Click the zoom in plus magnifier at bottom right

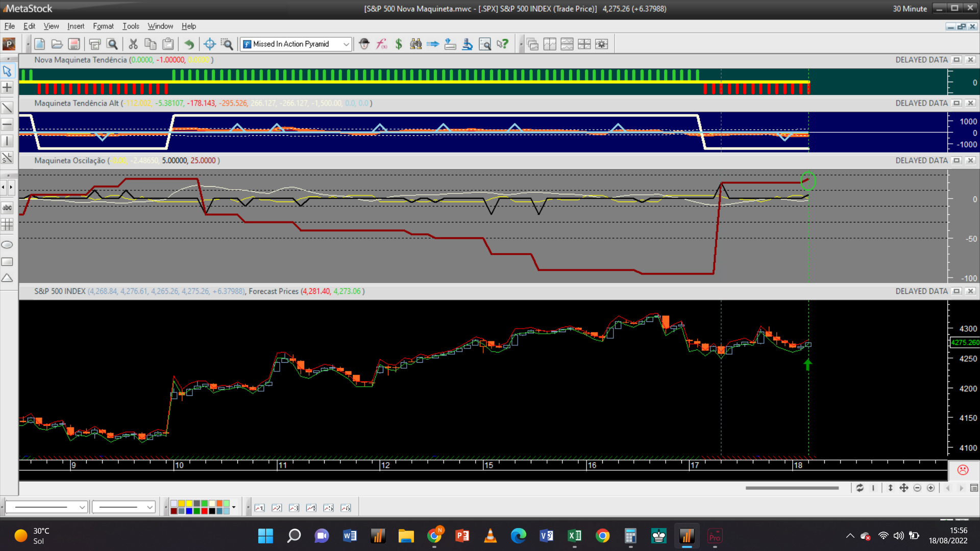pyautogui.click(x=930, y=488)
